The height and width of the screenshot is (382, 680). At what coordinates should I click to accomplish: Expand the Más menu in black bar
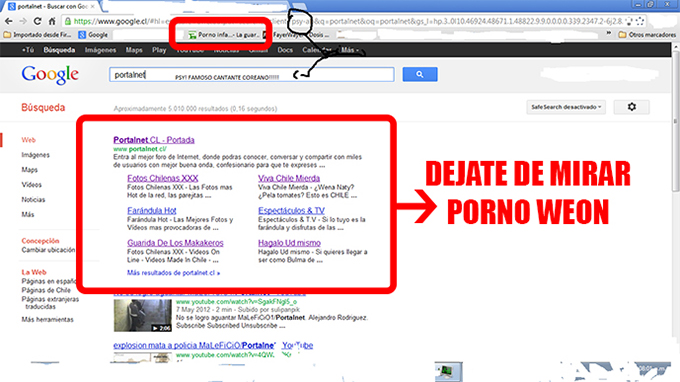click(350, 50)
